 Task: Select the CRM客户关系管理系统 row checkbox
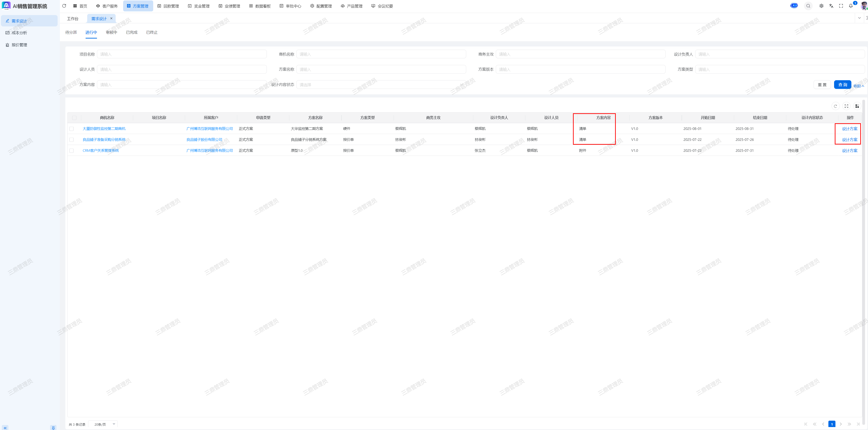(x=71, y=151)
